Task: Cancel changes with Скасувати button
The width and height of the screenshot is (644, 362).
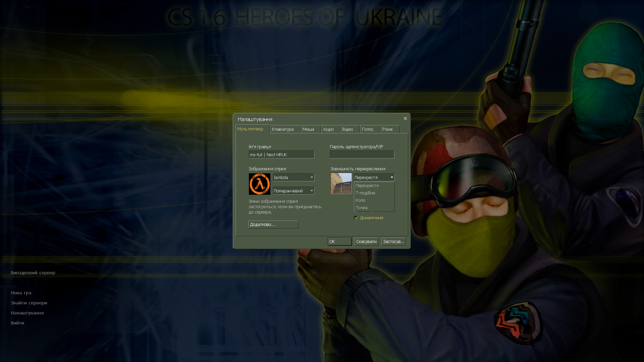Action: pos(366,242)
